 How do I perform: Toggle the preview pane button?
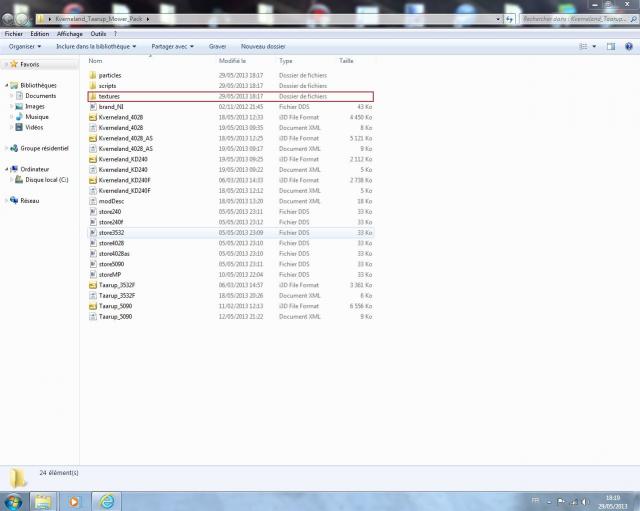pos(611,47)
